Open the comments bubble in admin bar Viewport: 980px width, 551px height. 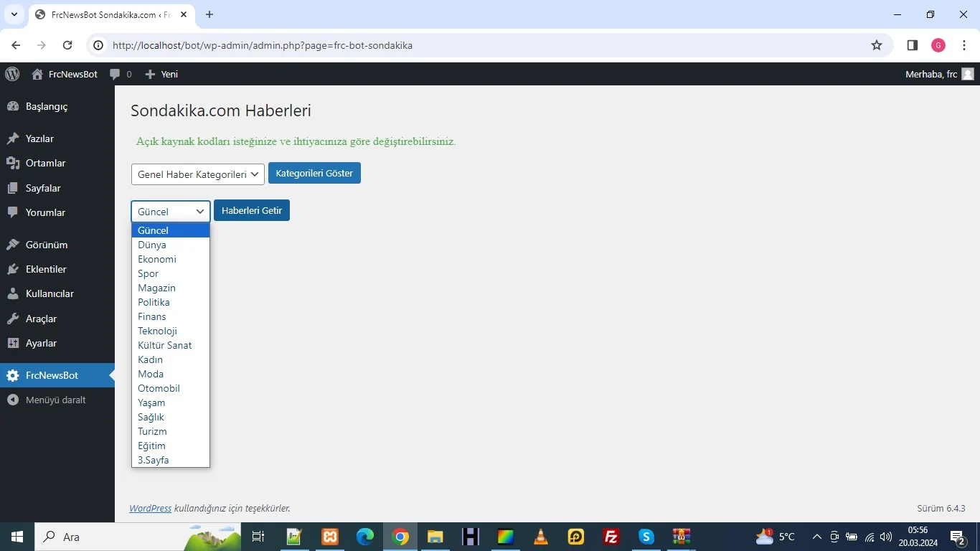(x=121, y=74)
